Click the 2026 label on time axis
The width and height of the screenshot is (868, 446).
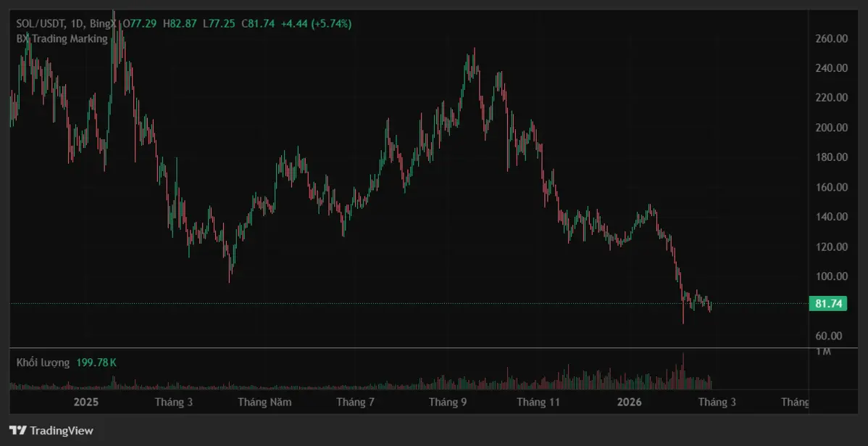627,402
